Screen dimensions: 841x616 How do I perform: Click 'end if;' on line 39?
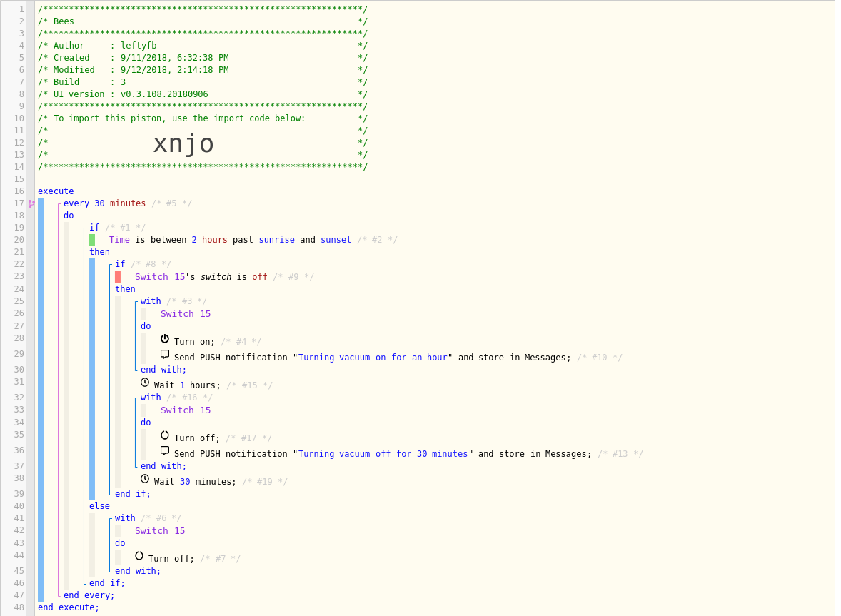point(133,494)
